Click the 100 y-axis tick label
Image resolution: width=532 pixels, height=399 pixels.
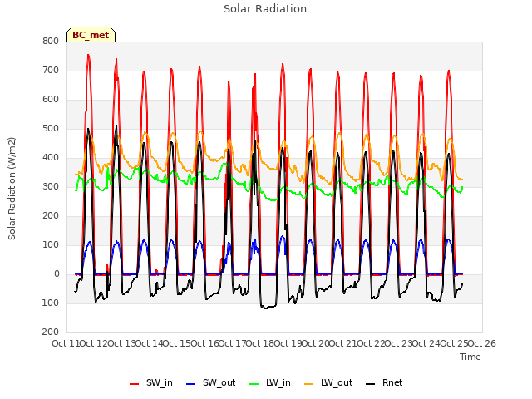pyautogui.click(x=51, y=245)
